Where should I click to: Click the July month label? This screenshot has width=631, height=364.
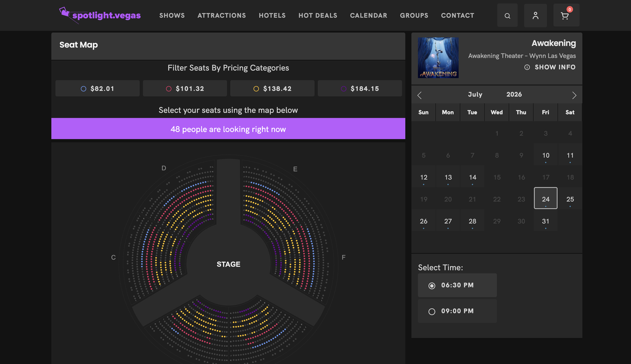click(x=475, y=94)
